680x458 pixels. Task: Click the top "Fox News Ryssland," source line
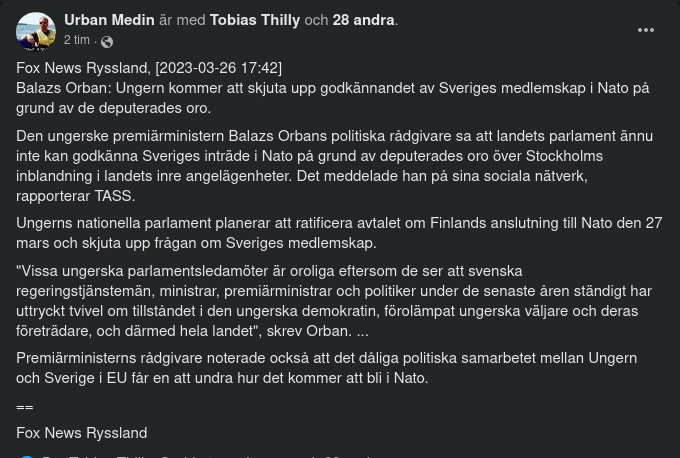click(83, 68)
